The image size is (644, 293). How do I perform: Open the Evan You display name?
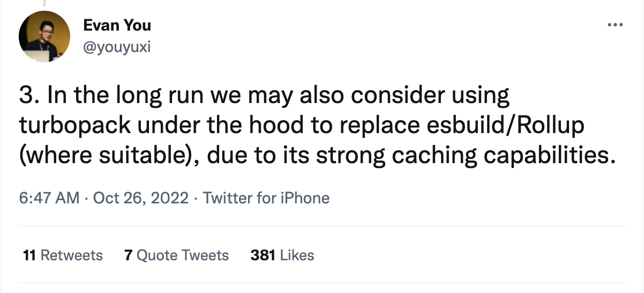pos(117,25)
